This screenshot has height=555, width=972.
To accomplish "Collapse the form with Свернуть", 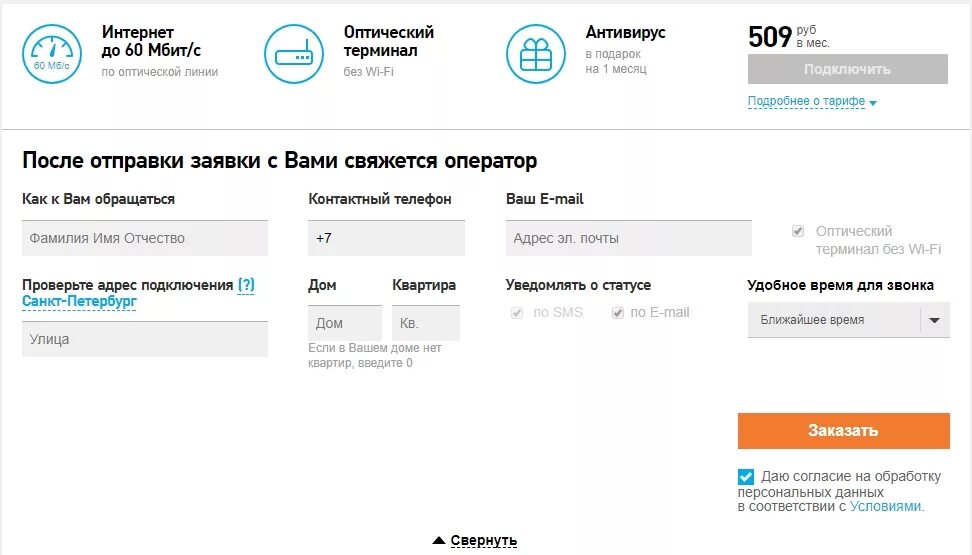I will pos(484,540).
